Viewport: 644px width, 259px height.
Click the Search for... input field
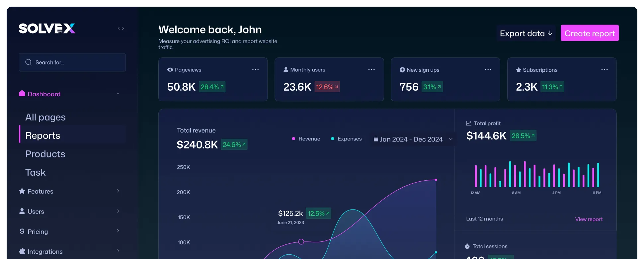[x=76, y=62]
